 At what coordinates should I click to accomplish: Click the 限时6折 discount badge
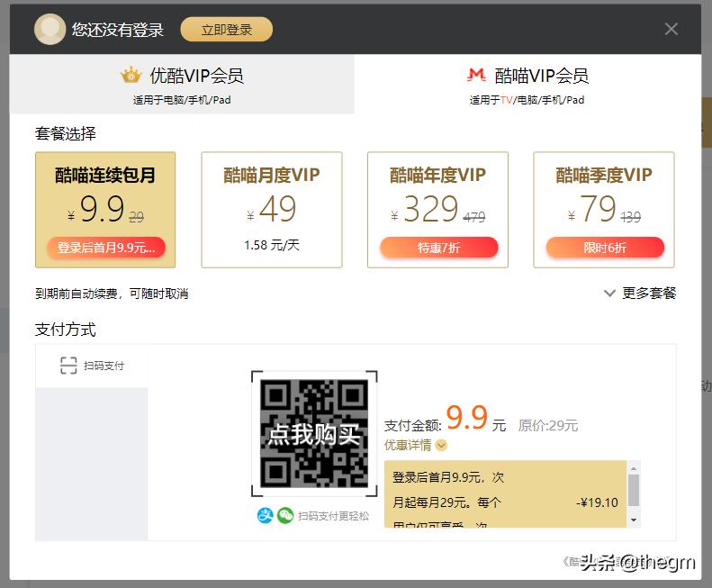pos(605,248)
